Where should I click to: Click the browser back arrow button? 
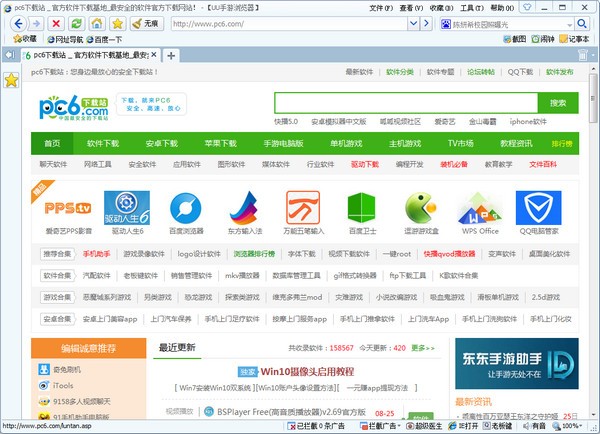point(18,24)
